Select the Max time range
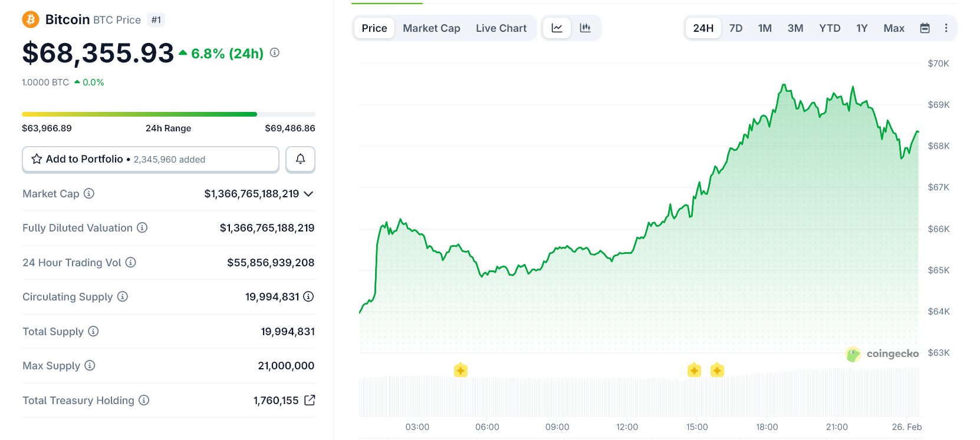 (893, 28)
